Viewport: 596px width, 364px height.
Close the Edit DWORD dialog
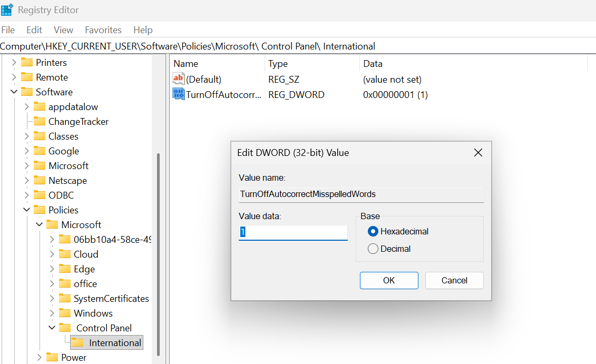478,153
